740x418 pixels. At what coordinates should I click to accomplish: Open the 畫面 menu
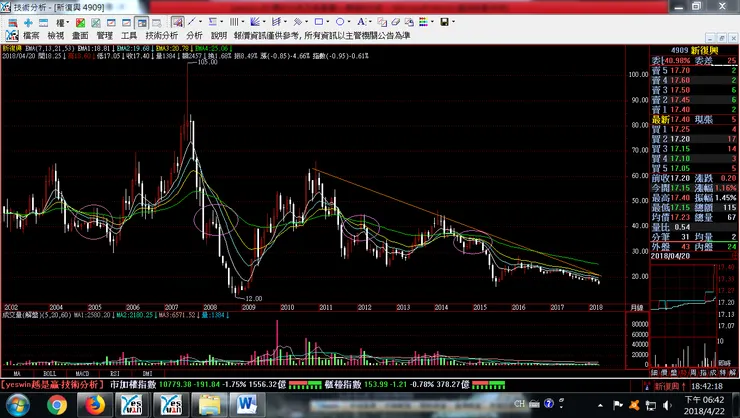point(80,35)
